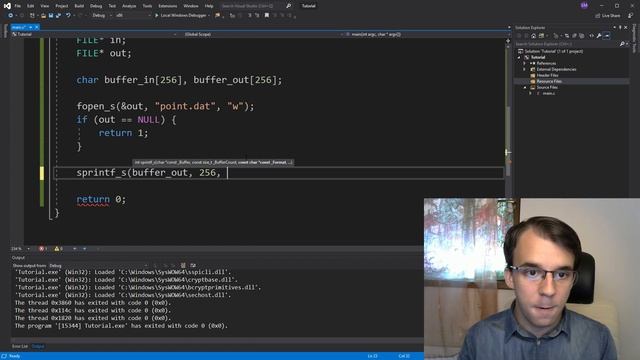The width and height of the screenshot is (640, 360).
Task: Open the File menu
Action: coord(18,6)
